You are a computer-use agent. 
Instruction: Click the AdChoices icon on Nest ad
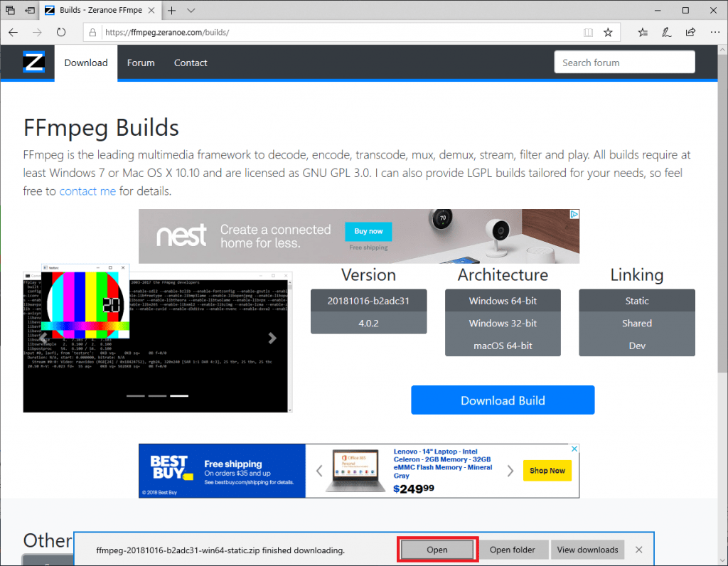click(574, 214)
